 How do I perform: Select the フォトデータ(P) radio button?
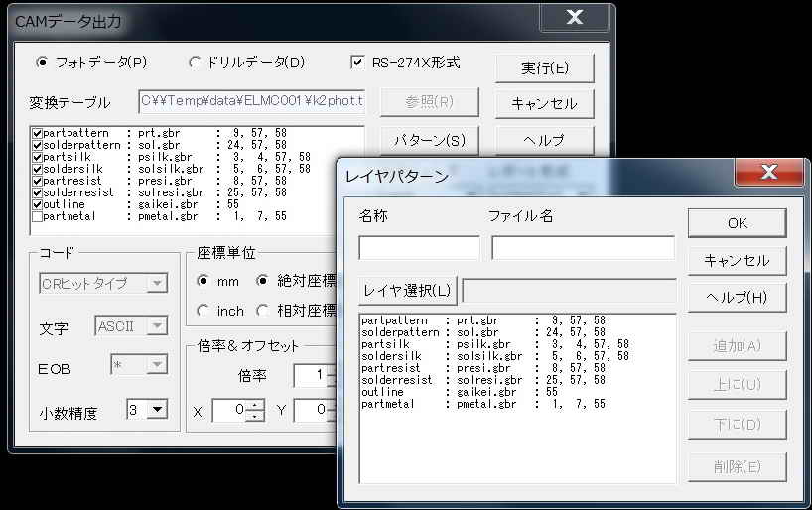pyautogui.click(x=42, y=62)
